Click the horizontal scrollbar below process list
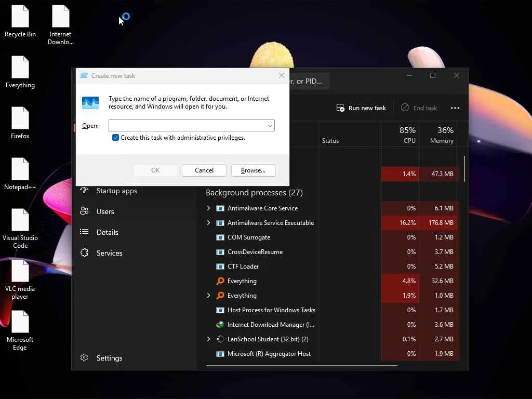This screenshot has width=532, height=399. (x=302, y=366)
